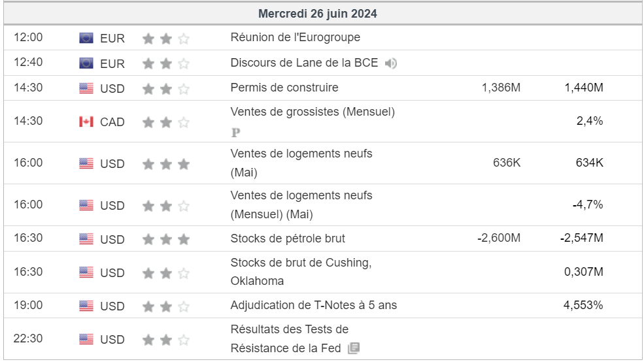
Task: Open Ventes de logements neufs (Mai) event
Action: 301,163
